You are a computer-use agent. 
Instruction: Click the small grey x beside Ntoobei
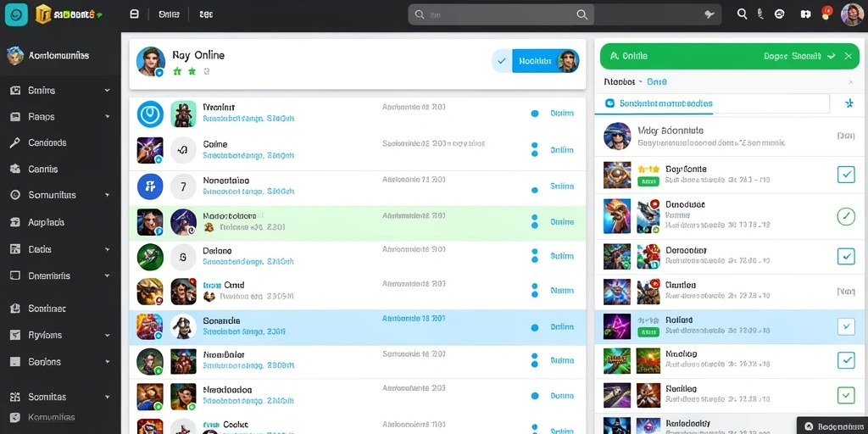point(851,82)
